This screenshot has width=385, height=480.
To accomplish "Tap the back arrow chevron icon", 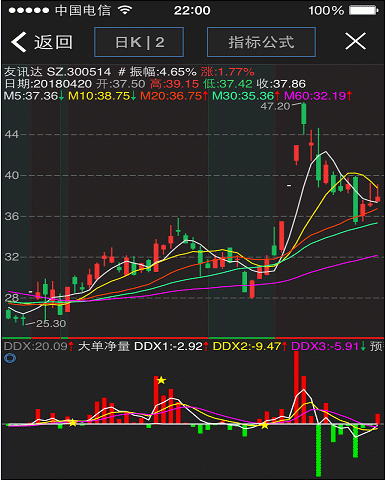I will click(19, 42).
